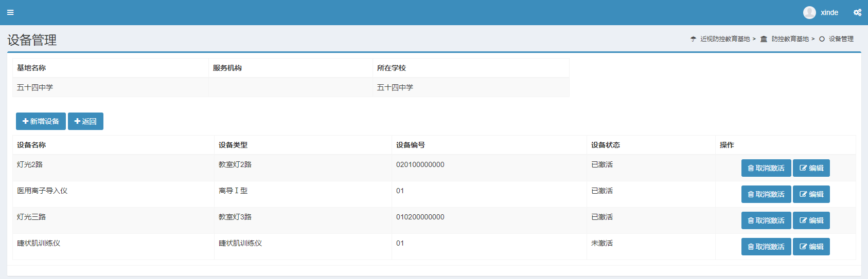Open the xinde username menu

pyautogui.click(x=829, y=12)
